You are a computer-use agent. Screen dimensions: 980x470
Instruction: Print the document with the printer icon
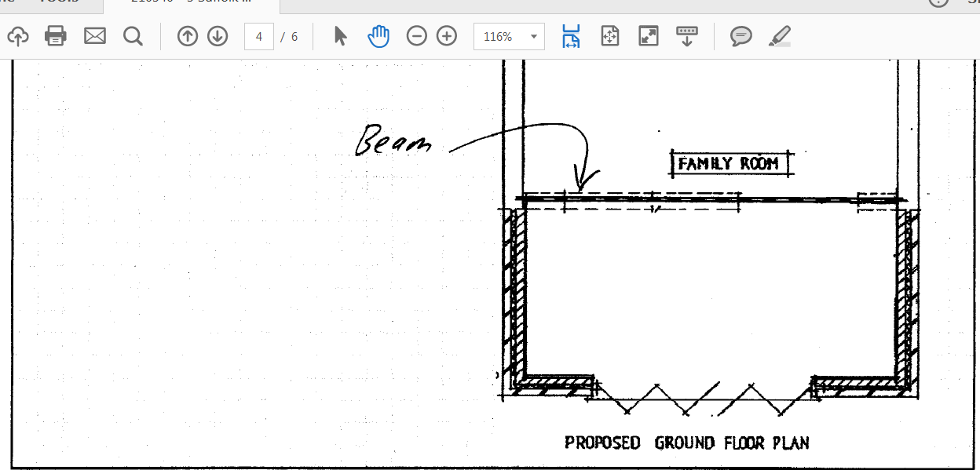tap(56, 36)
